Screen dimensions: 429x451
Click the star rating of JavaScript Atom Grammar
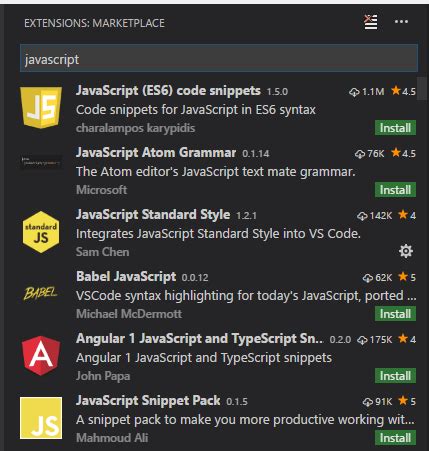pos(396,152)
